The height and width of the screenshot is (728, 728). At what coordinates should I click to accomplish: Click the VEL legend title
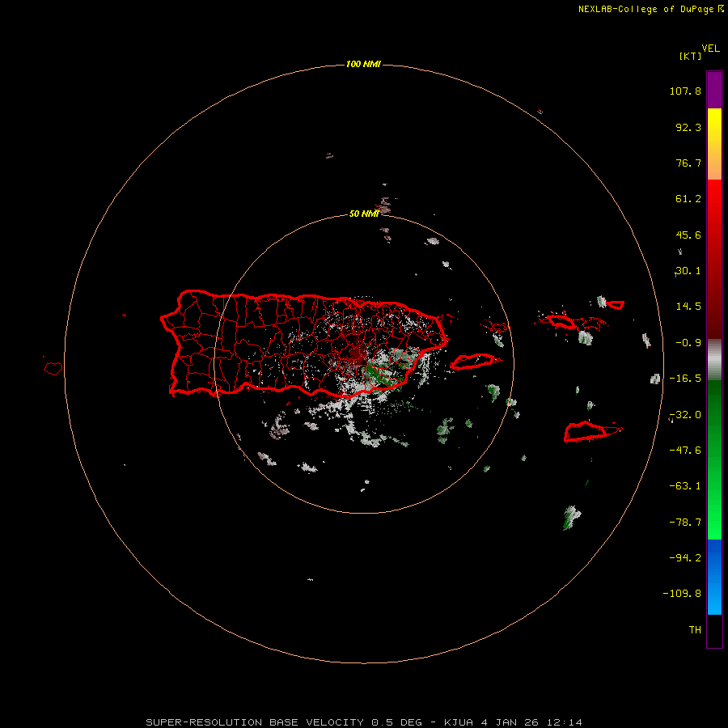click(x=710, y=49)
